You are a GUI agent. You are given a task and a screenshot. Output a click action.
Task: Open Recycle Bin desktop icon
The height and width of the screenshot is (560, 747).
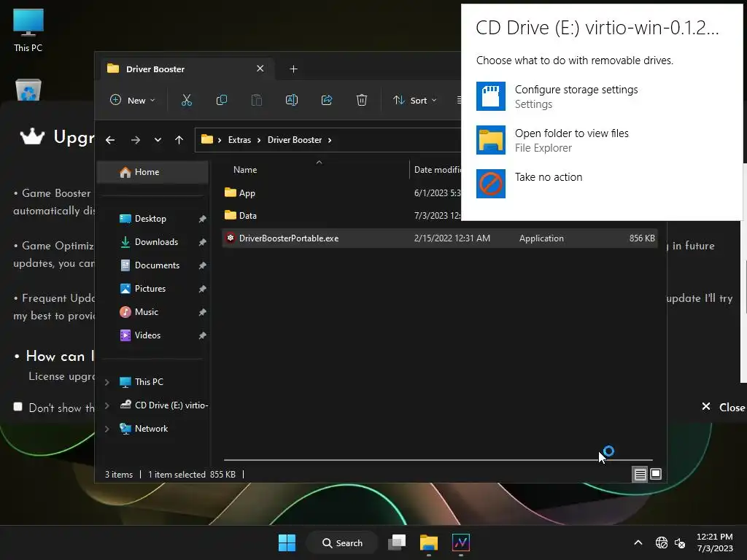28,90
